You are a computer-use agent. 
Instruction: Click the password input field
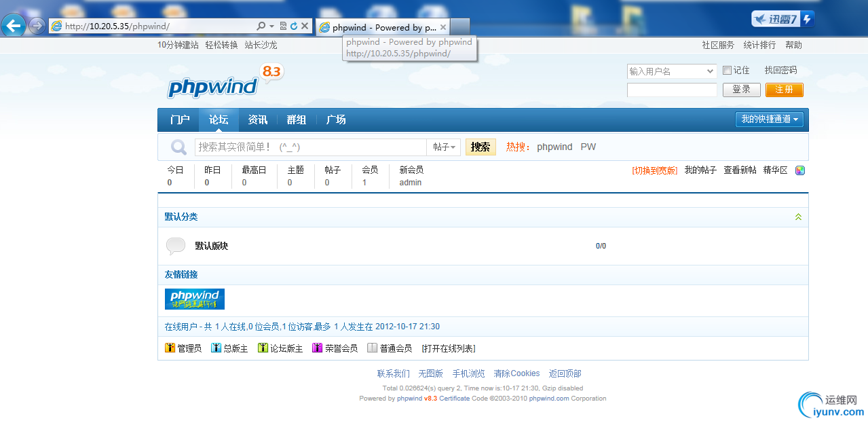pos(672,90)
